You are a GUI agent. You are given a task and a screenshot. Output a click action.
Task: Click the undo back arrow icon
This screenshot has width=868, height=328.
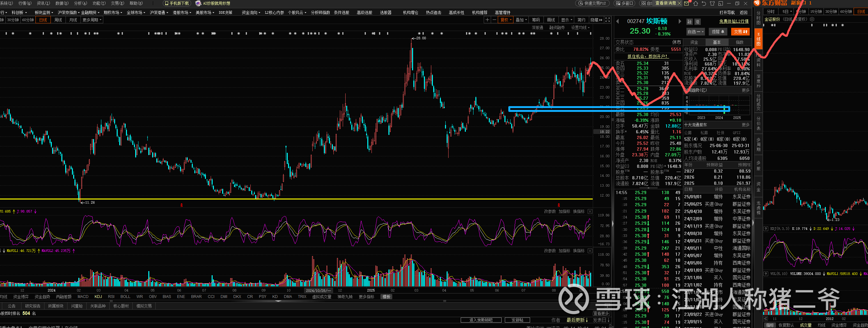coord(704,4)
